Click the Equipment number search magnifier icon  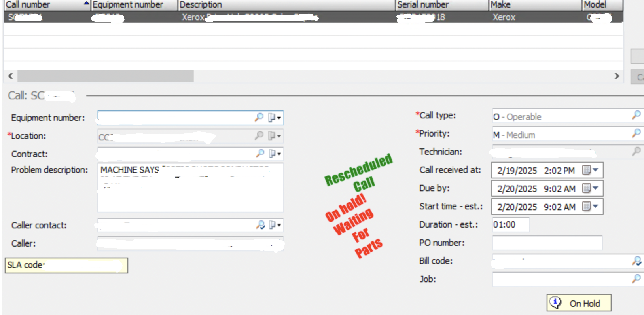pyautogui.click(x=259, y=117)
